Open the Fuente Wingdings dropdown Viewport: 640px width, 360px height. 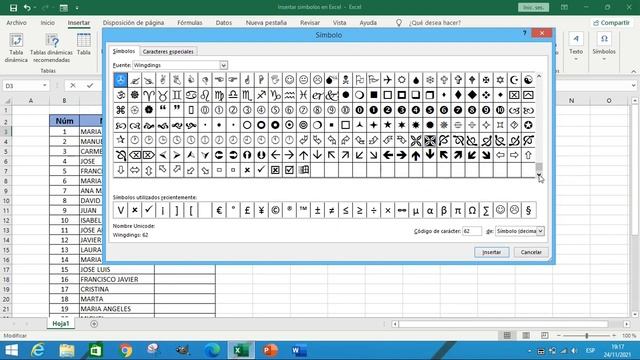click(223, 65)
